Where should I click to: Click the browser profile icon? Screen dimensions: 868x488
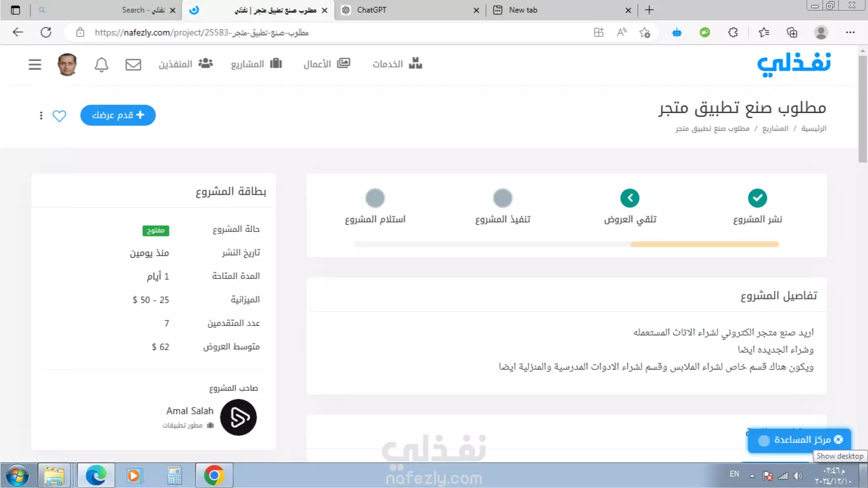[x=821, y=32]
